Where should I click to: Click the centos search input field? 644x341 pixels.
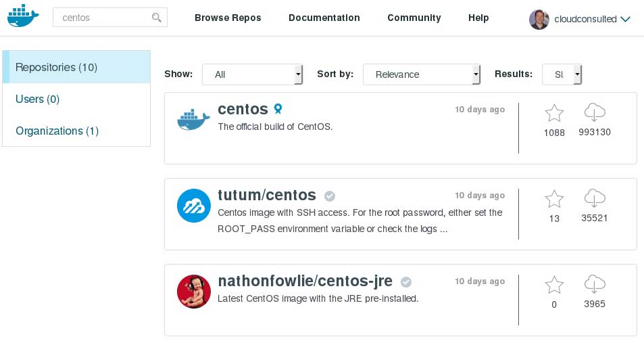coord(101,18)
